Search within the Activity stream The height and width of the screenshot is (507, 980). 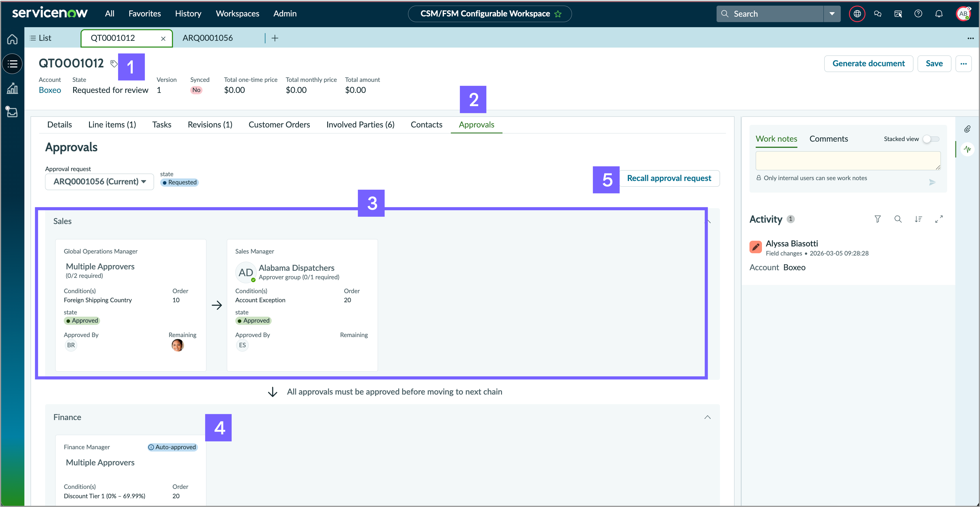click(x=898, y=219)
